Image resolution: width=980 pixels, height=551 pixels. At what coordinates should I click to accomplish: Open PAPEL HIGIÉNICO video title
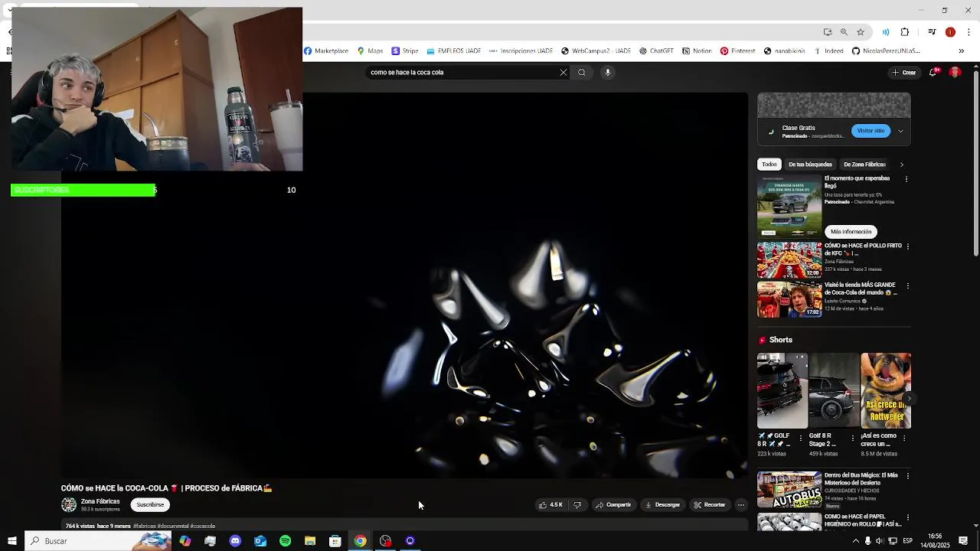861,520
